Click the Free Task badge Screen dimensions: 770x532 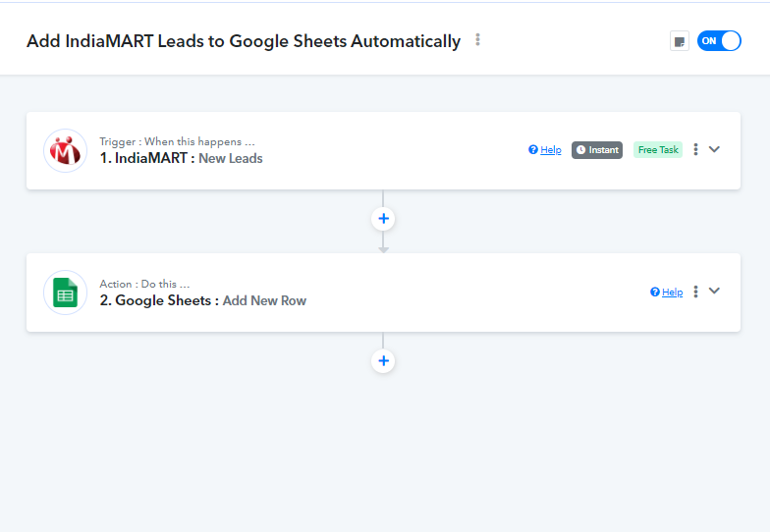[x=658, y=149]
